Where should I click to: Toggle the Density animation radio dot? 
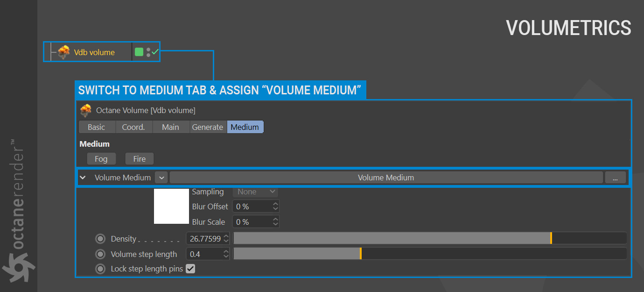(x=100, y=239)
